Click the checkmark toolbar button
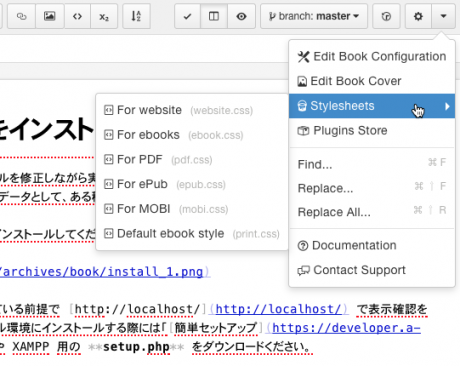The height and width of the screenshot is (366, 460). (x=187, y=16)
